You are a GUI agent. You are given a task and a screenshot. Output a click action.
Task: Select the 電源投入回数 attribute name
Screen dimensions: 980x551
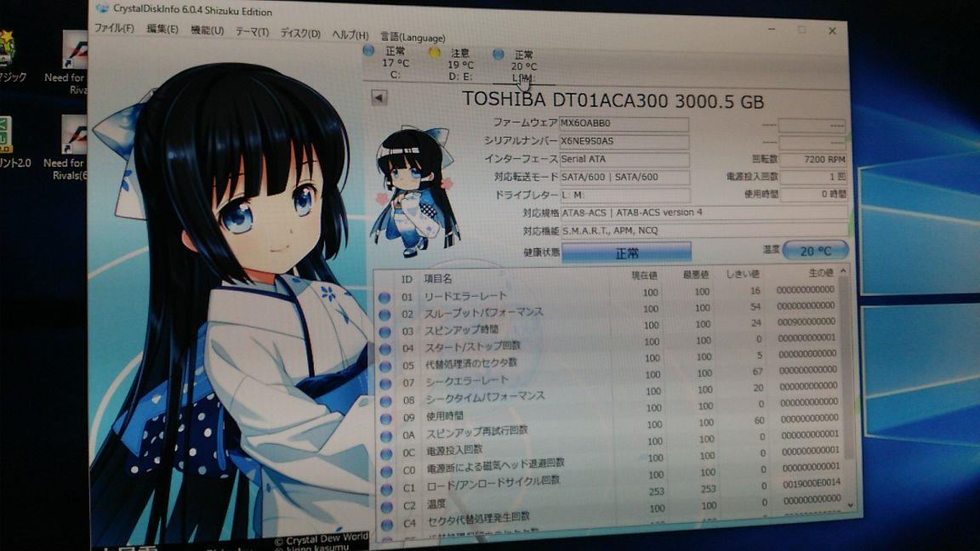[454, 450]
